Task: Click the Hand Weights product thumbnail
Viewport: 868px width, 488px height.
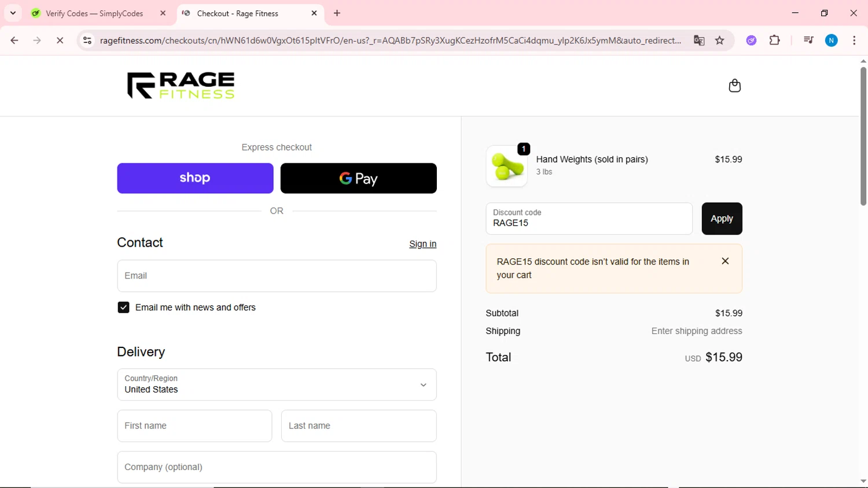Action: (506, 166)
